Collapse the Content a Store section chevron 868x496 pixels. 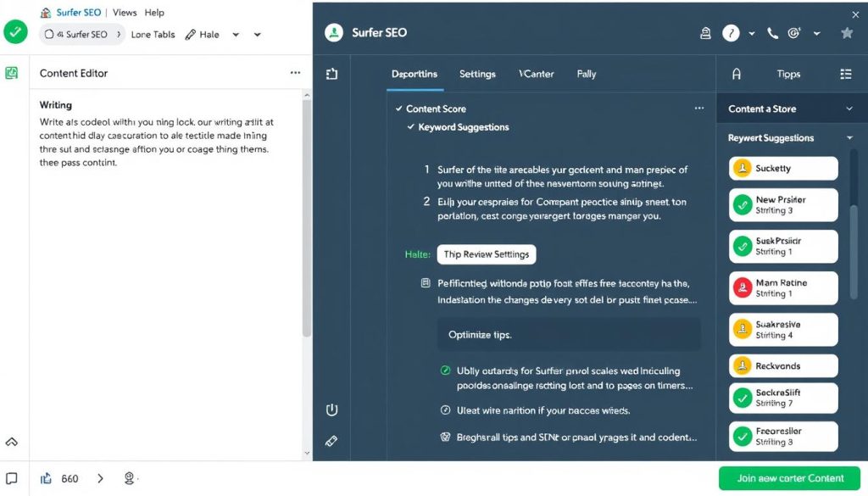849,109
